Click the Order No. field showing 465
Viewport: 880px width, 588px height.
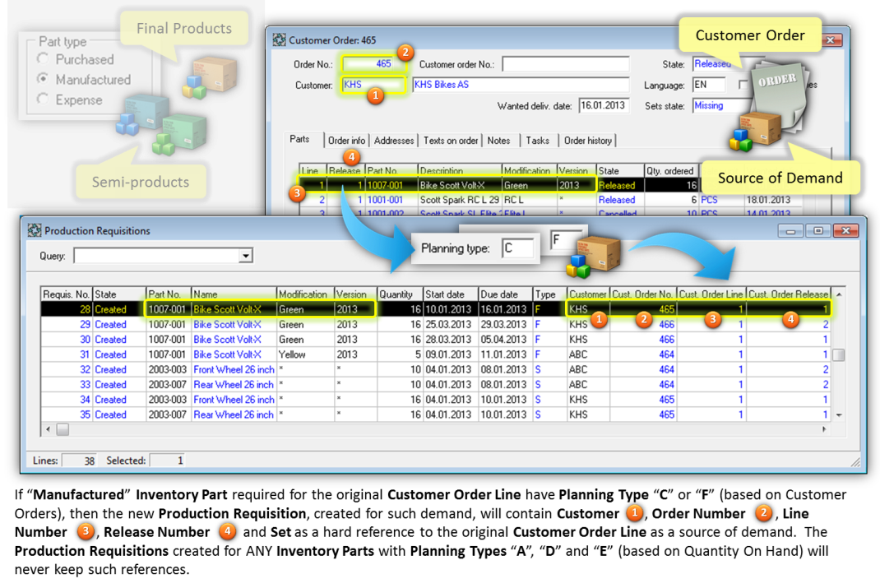point(373,64)
